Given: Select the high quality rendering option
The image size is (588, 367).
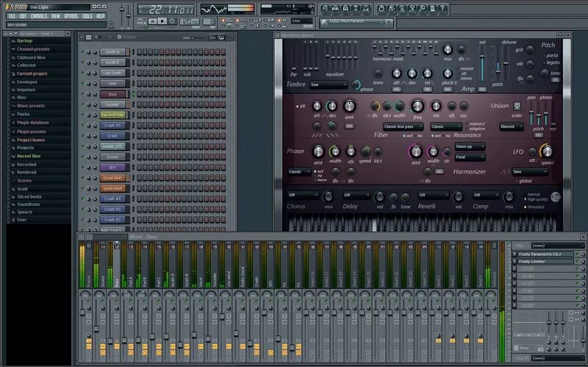Looking at the screenshot, I should 536,199.
